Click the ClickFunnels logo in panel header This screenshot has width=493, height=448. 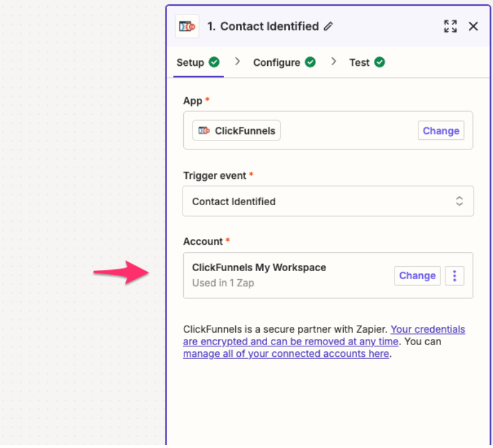click(x=187, y=26)
